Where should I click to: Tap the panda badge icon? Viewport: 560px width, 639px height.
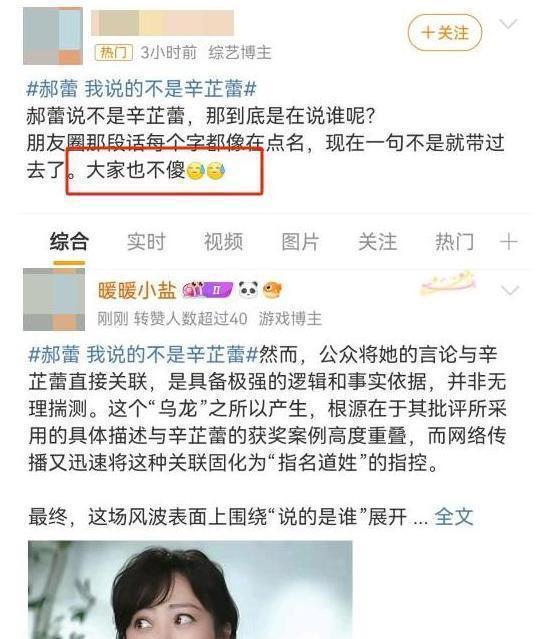[x=248, y=290]
